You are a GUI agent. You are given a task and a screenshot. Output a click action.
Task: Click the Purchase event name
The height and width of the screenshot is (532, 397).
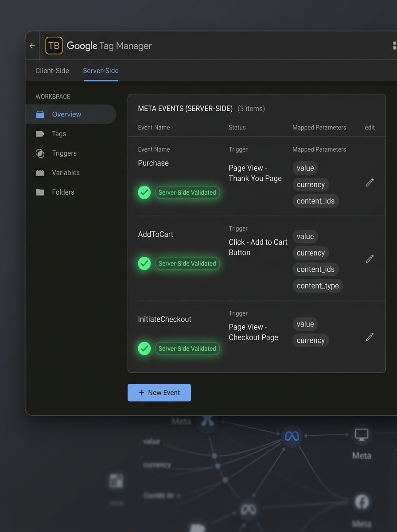[153, 163]
